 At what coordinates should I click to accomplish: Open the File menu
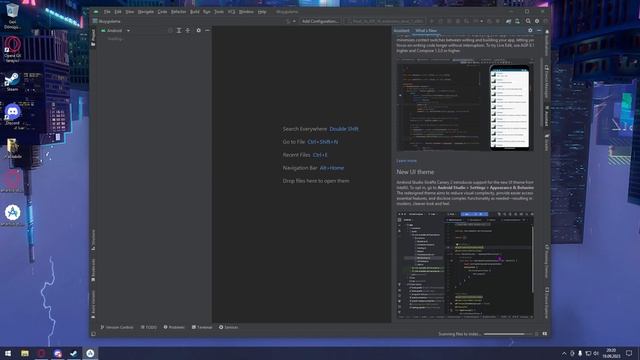coord(107,12)
